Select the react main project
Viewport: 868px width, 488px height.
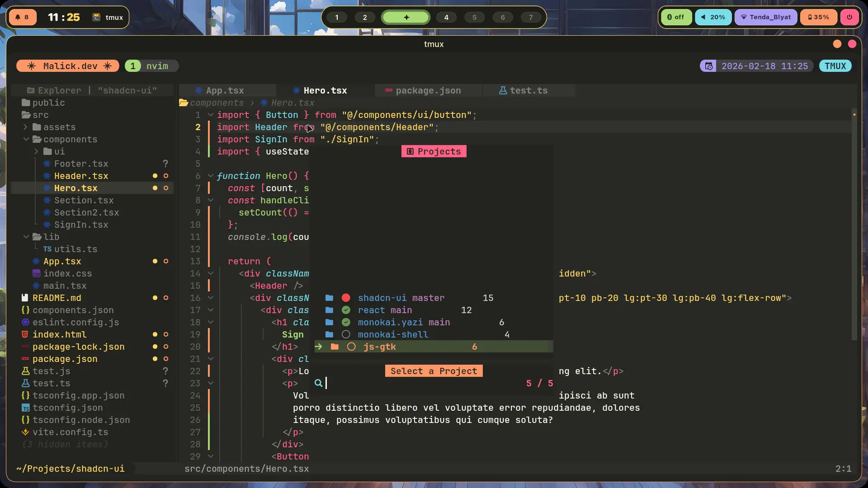(x=433, y=310)
